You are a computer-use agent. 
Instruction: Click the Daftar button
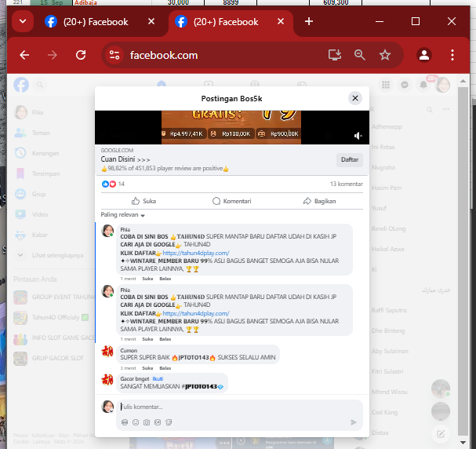point(350,160)
